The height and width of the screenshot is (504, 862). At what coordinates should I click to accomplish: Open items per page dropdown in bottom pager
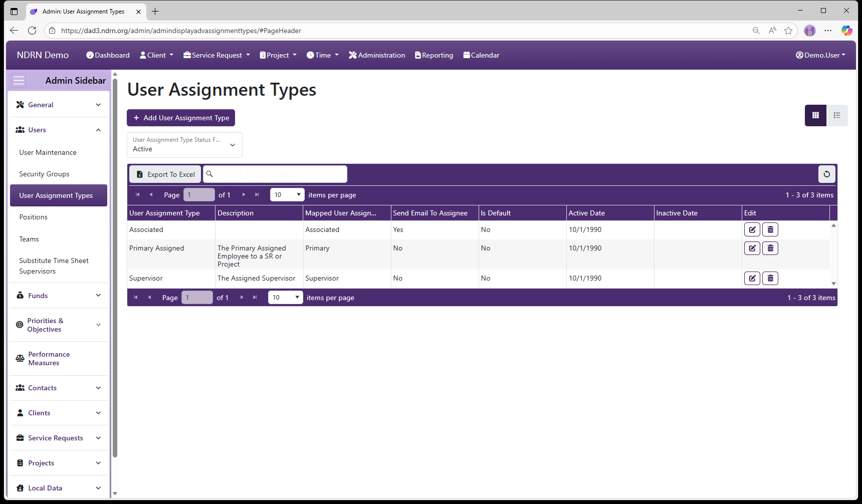(285, 298)
